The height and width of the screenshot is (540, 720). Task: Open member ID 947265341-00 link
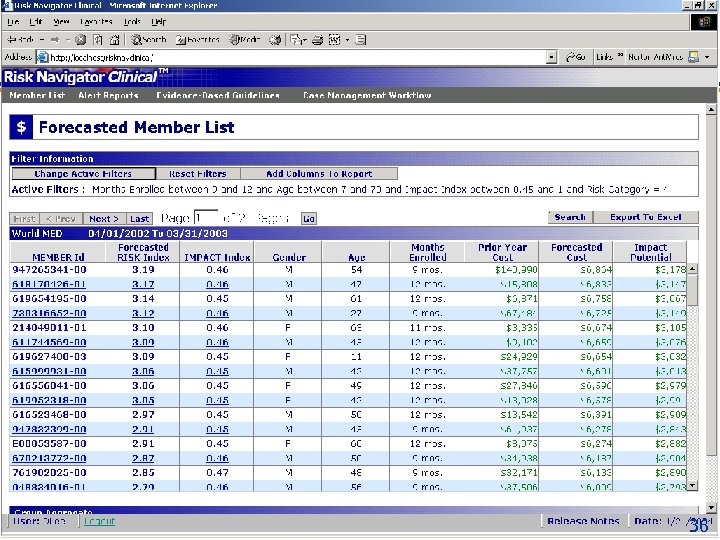click(48, 270)
